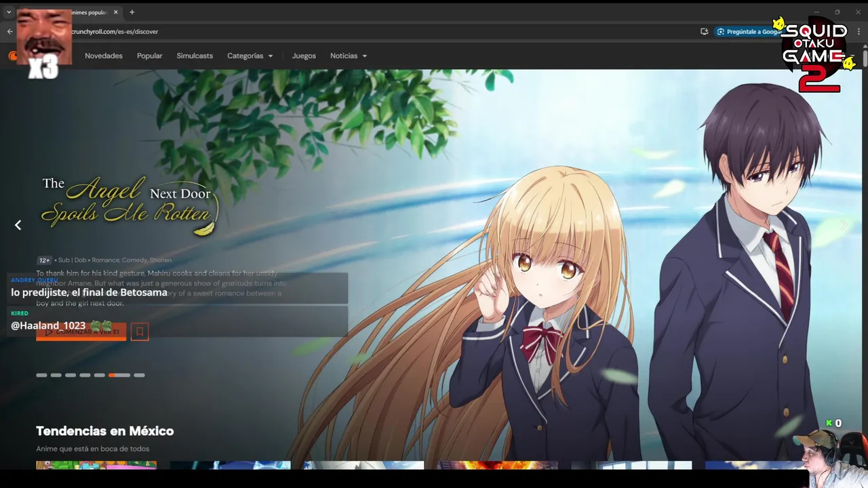Screen dimensions: 868x488
Task: Close the current anime browser tab
Action: (x=116, y=12)
